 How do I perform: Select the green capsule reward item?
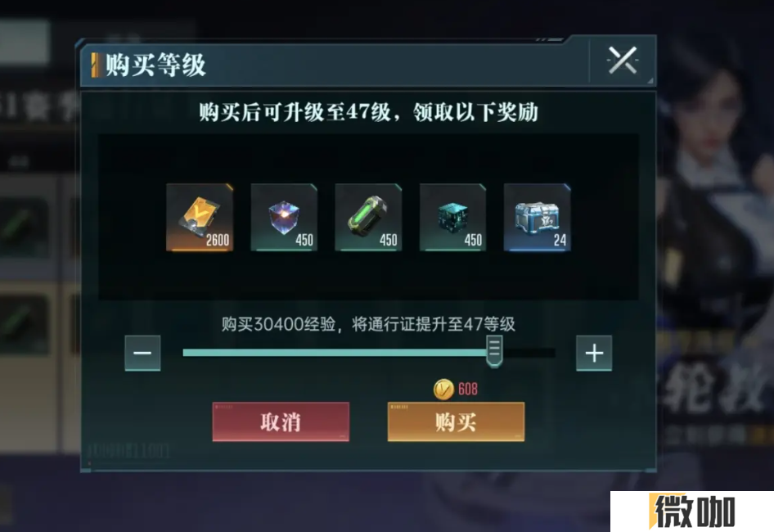(x=368, y=218)
